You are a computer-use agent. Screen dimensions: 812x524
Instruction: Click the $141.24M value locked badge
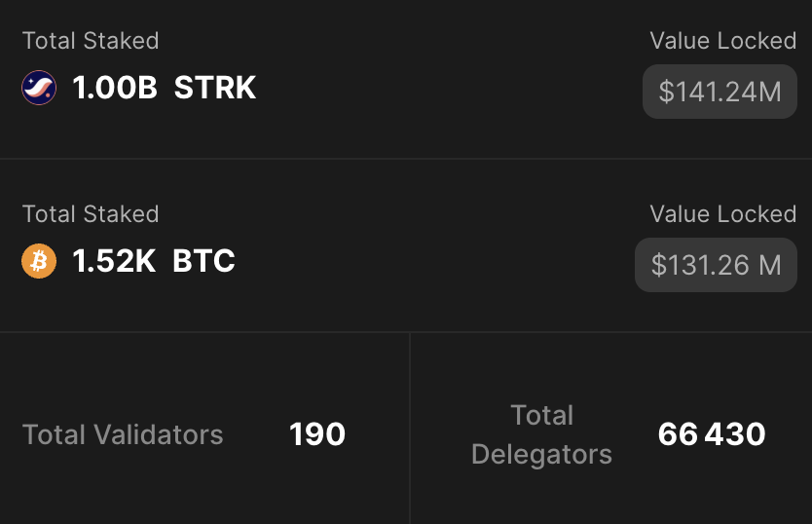720,92
